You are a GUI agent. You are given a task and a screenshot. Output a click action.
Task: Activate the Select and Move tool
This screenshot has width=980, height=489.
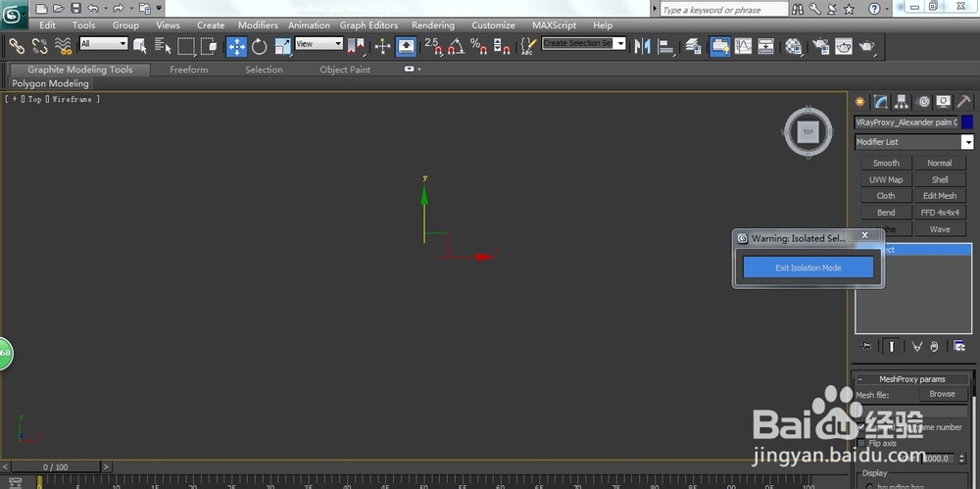pos(236,46)
